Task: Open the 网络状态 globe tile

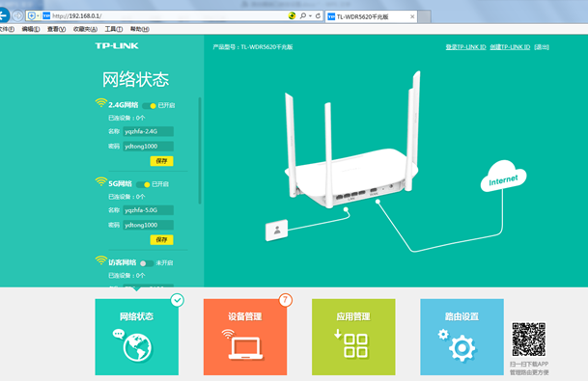Action: point(137,337)
